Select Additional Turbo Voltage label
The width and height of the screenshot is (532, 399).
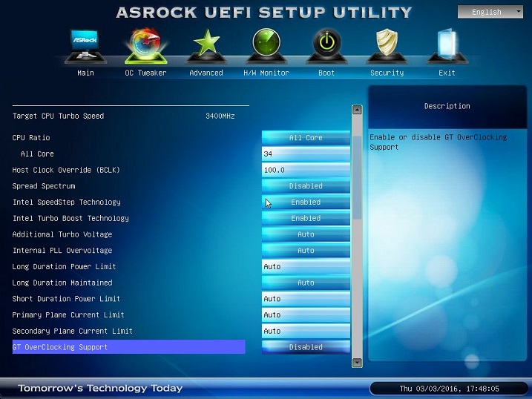62,234
